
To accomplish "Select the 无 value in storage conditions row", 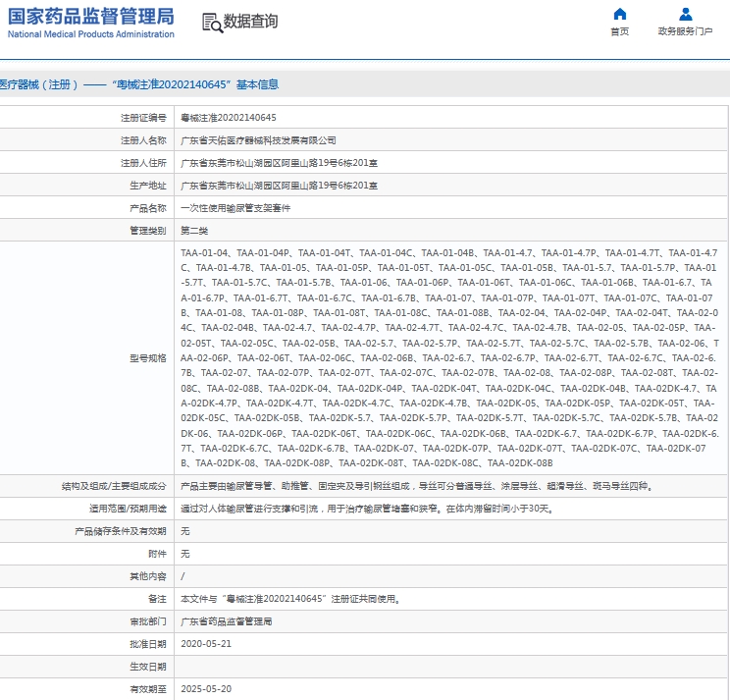I will point(185,531).
